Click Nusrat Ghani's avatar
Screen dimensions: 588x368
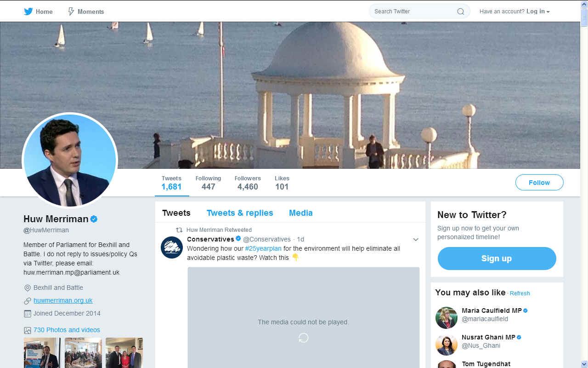[x=447, y=345]
